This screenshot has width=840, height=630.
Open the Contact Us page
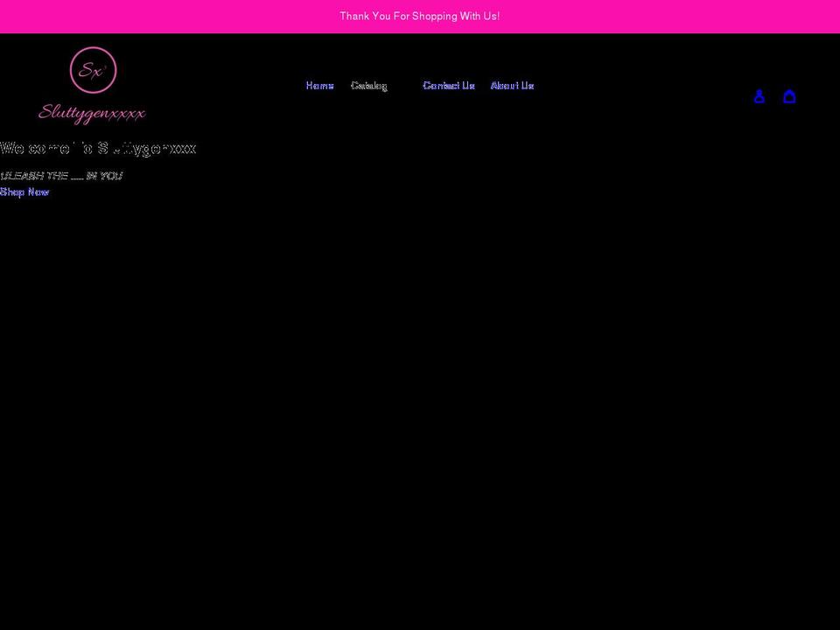tap(448, 85)
